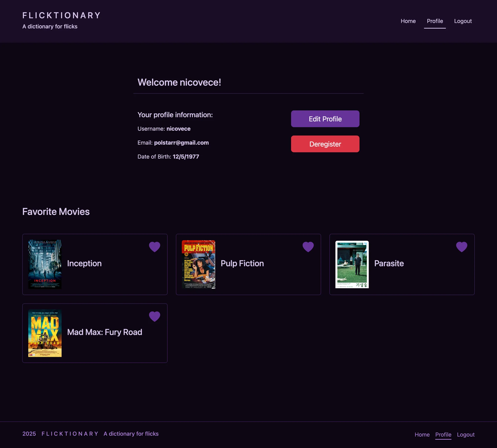Log out using the header Logout link

point(463,21)
